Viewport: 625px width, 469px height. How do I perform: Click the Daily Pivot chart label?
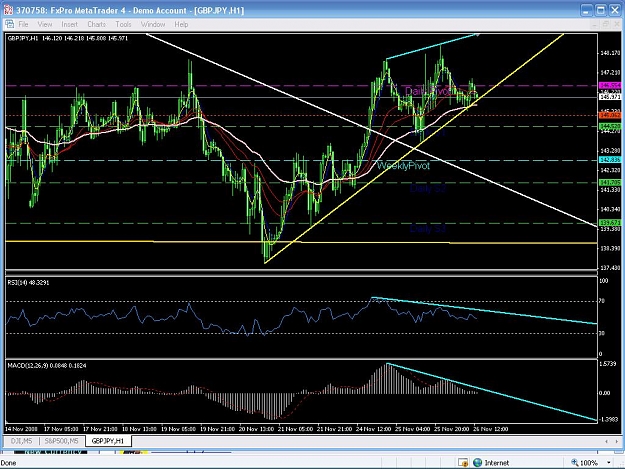pos(427,91)
